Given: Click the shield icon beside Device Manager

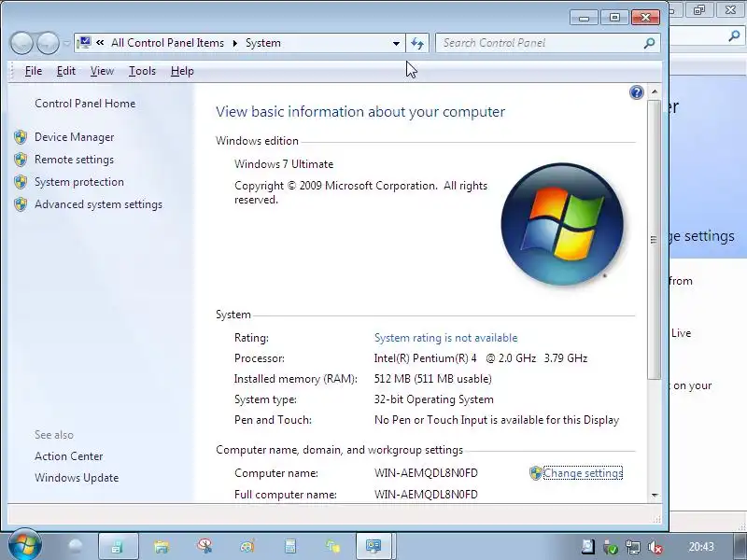Looking at the screenshot, I should 21,137.
